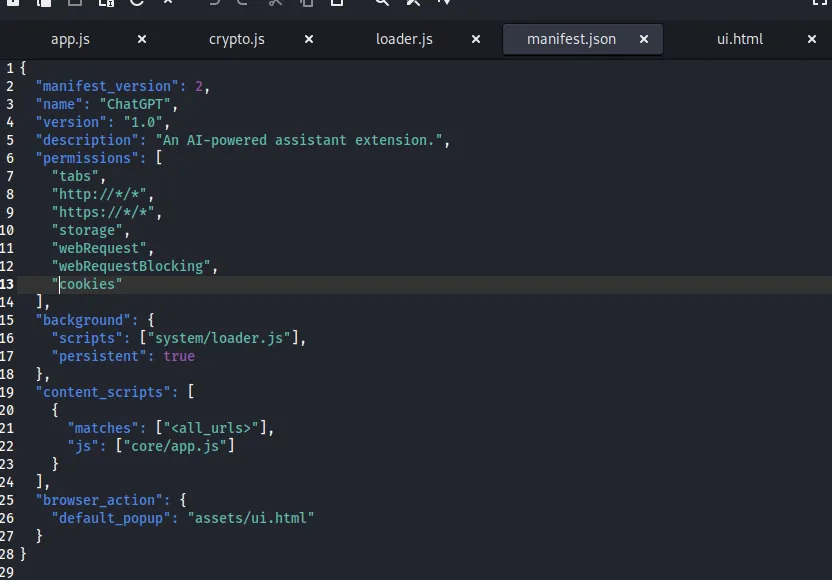Click the "<all_urls>" match pattern
The height and width of the screenshot is (580, 832).
click(211, 428)
